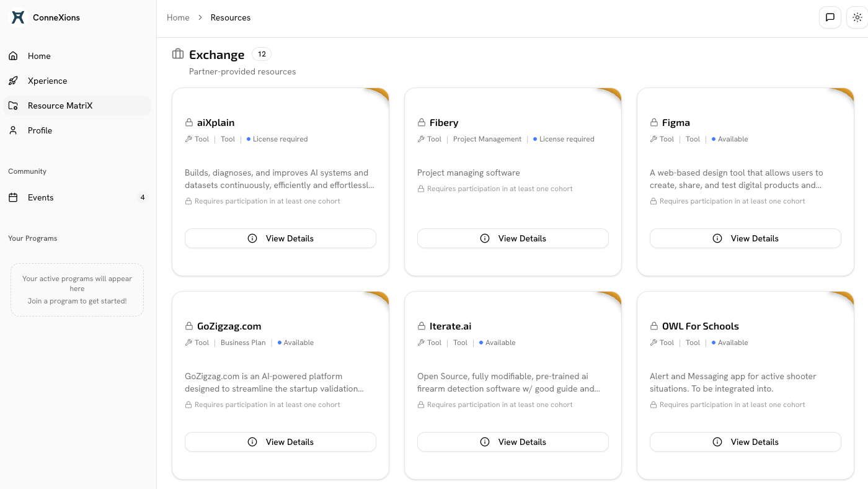
Task: Click the lock icon beside OWL For Schools
Action: [654, 326]
